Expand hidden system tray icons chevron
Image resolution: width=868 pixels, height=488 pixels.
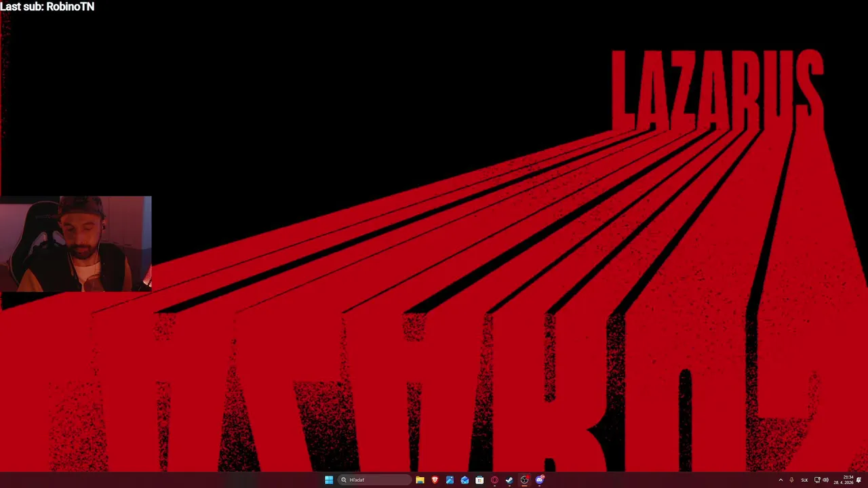[781, 480]
